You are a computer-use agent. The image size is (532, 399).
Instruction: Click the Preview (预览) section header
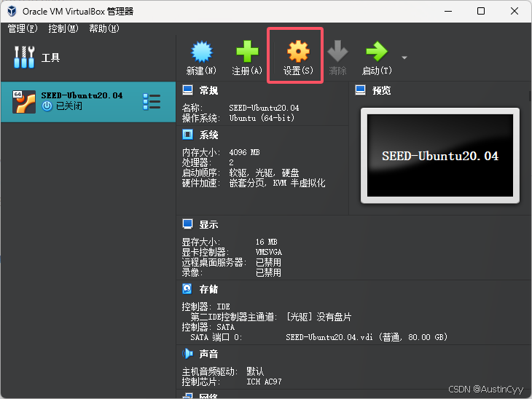382,90
